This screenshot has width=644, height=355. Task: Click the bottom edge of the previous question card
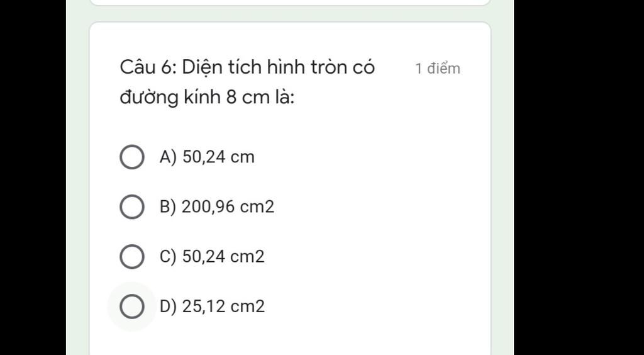290,3
